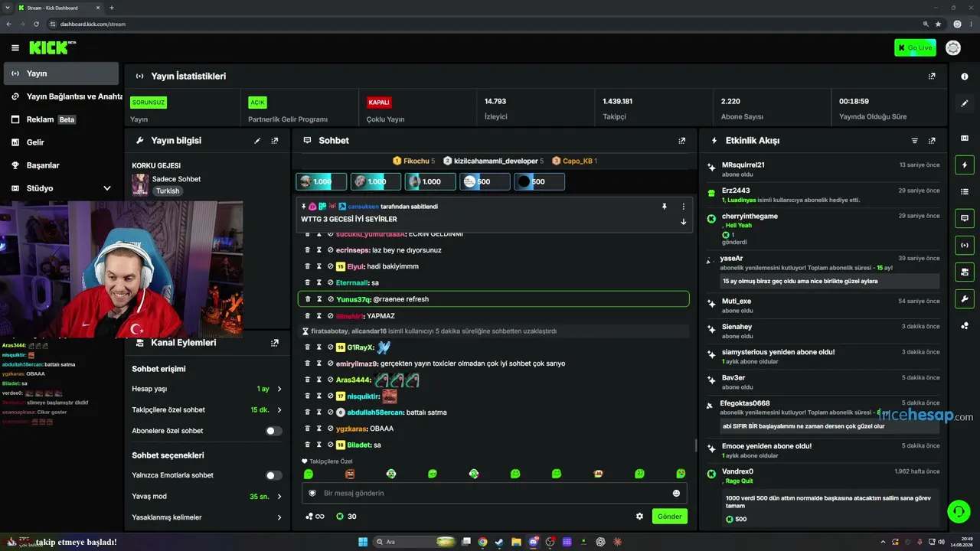Open the profile avatar menu
The height and width of the screenshot is (551, 980).
[x=953, y=47]
